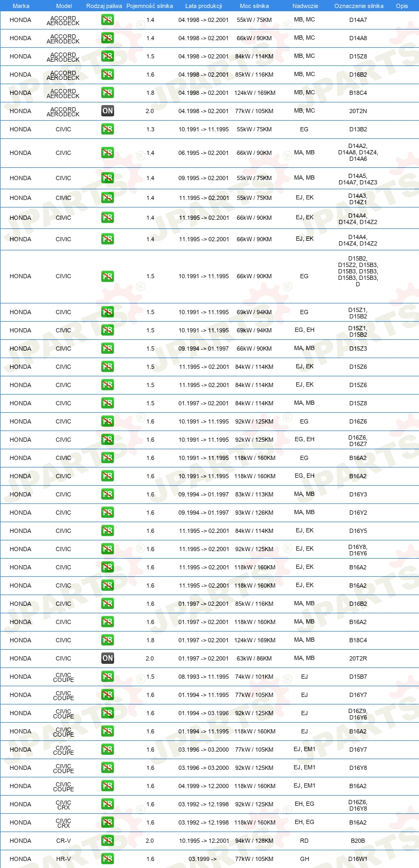Click petrol icon in Civic Coupe 04.1999 row
Screen dimensions: 419x868
108,786
